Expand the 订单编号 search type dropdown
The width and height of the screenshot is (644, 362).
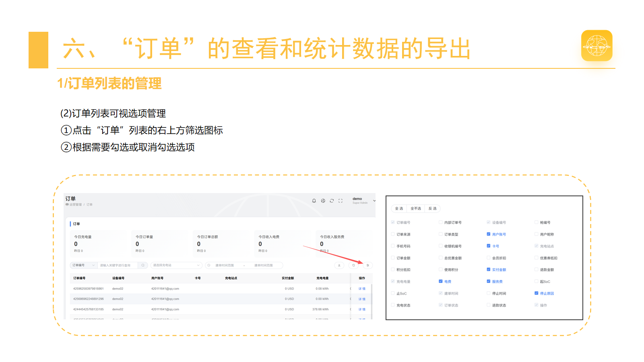coord(84,265)
